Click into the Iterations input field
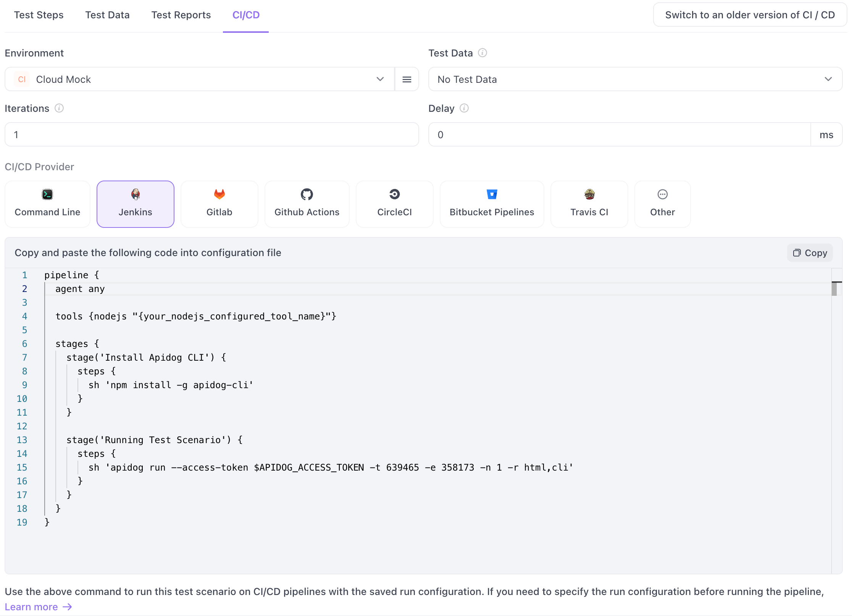Image resolution: width=852 pixels, height=616 pixels. (x=211, y=135)
